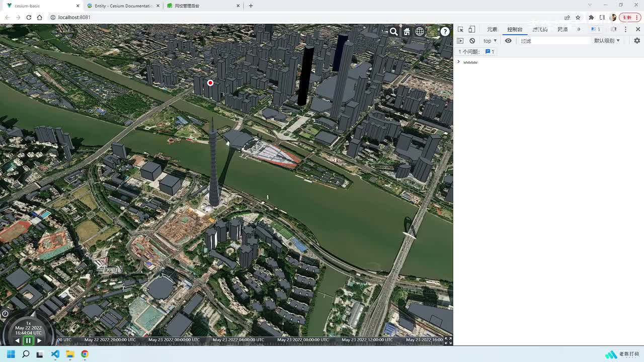This screenshot has width=644, height=362.
Task: Share this page icon
Action: coord(568,17)
